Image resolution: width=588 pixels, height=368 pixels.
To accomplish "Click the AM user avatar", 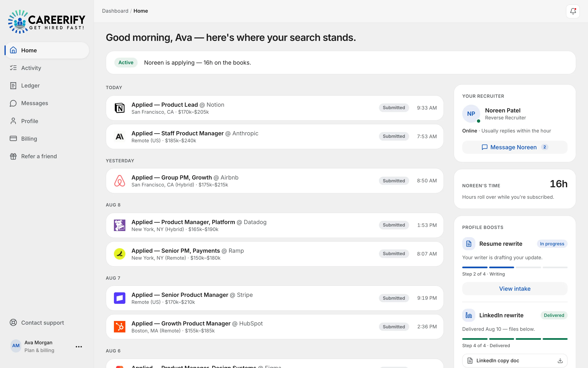I will (x=16, y=346).
